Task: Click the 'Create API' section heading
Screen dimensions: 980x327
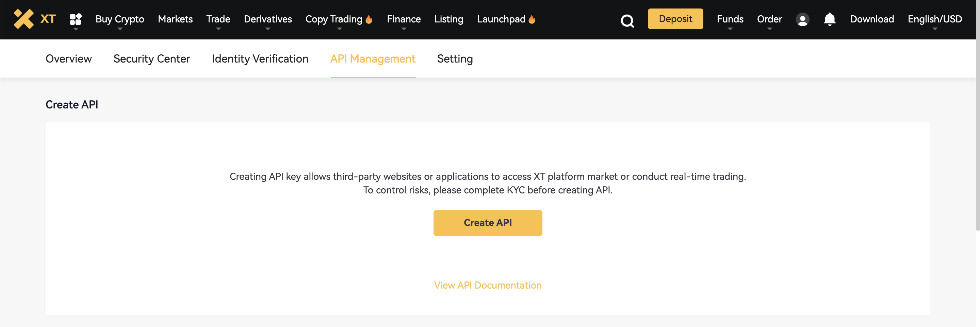Action: pyautogui.click(x=72, y=105)
